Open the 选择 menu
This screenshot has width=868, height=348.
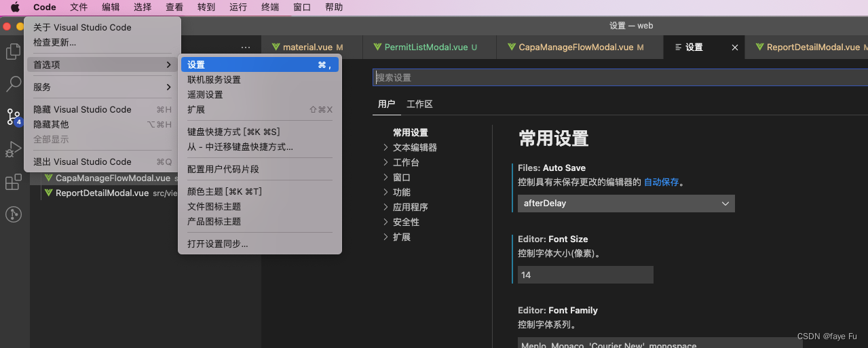pyautogui.click(x=143, y=7)
